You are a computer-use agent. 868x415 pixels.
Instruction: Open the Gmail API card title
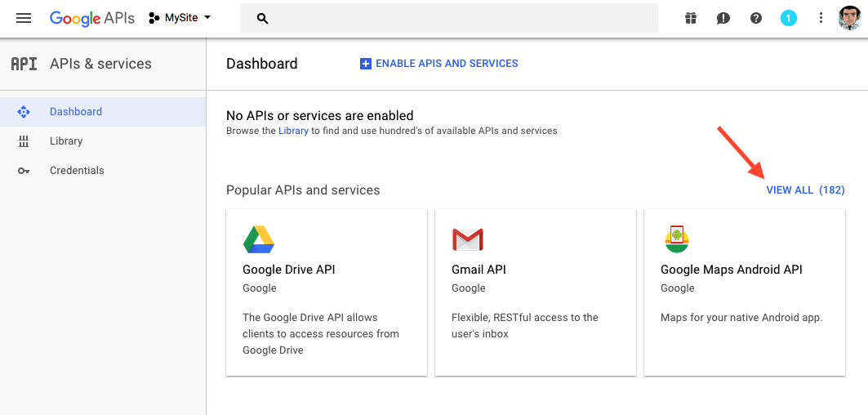pos(479,270)
